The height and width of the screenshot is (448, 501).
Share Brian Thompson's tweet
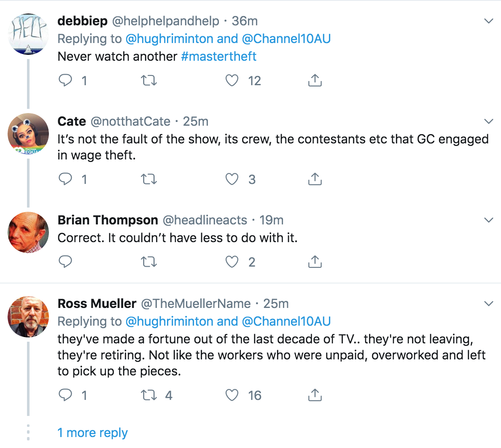[315, 262]
